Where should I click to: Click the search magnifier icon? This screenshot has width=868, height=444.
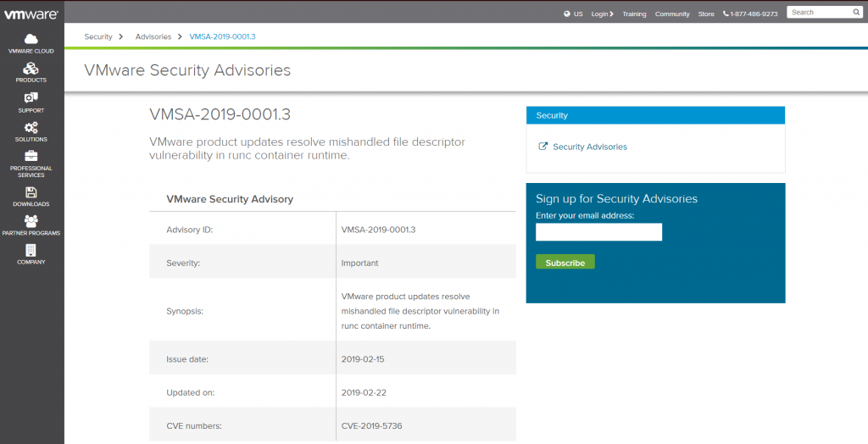855,13
